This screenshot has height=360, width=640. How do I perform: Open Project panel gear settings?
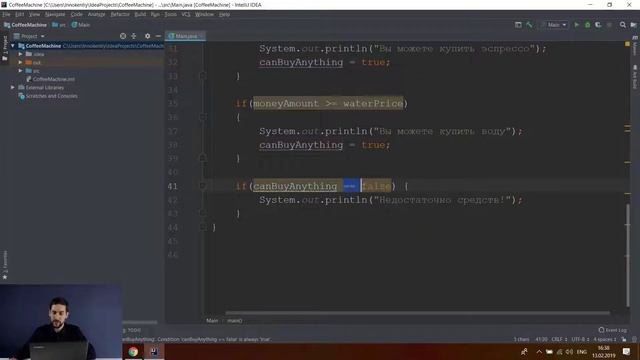(147, 36)
